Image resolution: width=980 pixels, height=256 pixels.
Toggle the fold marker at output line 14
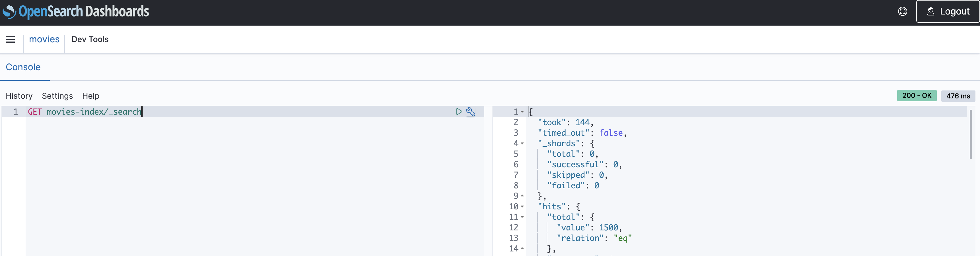point(522,248)
